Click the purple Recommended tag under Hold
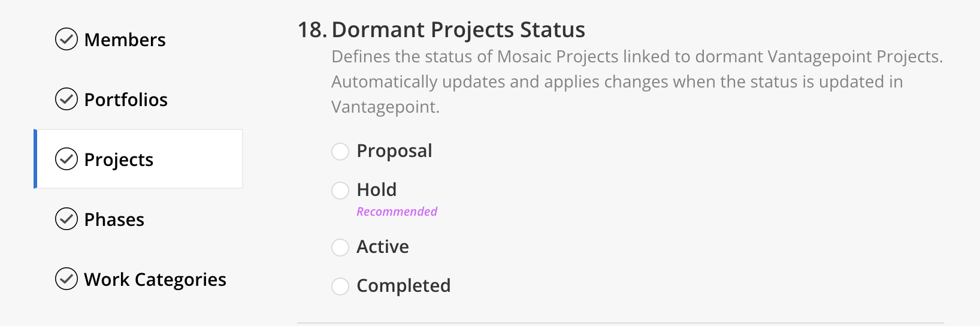 pos(397,212)
